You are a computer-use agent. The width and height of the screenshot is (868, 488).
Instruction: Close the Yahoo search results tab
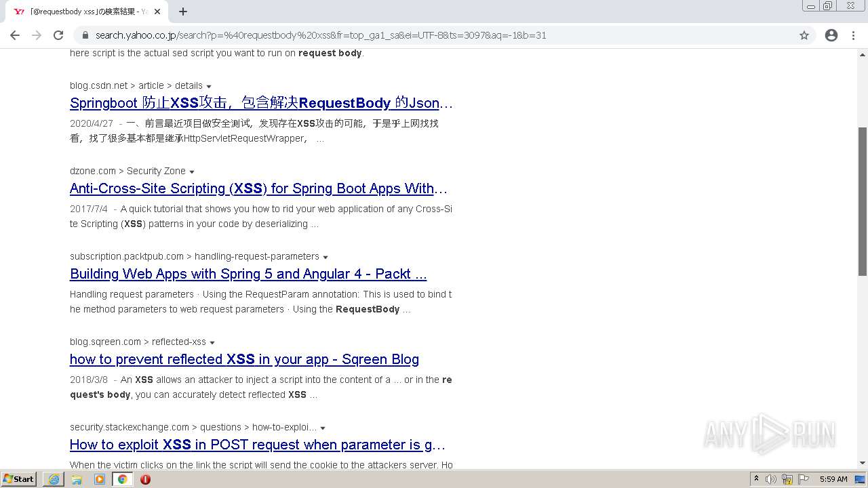coord(157,12)
